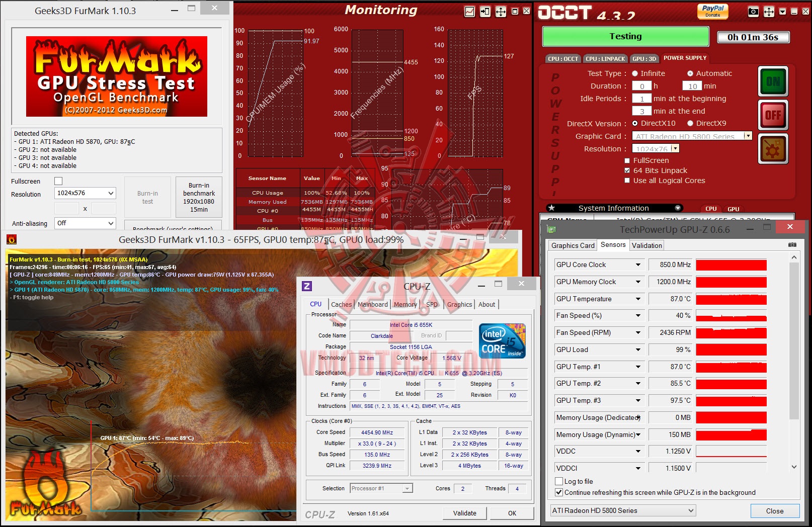Click the OCCT GPU system info tab
Screen dimensions: 812x527
(x=734, y=209)
